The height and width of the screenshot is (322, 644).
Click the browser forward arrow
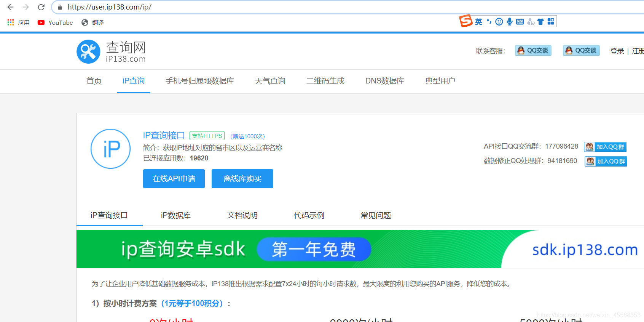(26, 7)
